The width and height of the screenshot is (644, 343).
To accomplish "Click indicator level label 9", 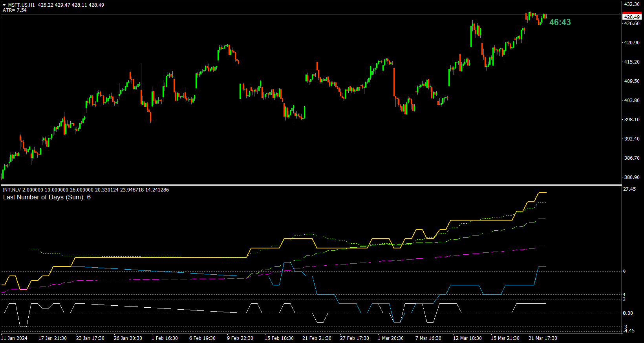I will pyautogui.click(x=624, y=272).
